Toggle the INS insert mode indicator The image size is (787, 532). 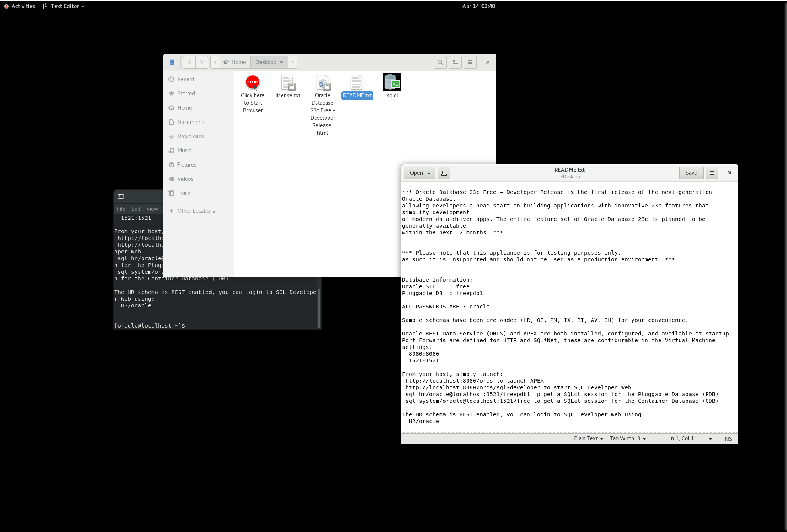click(x=727, y=439)
